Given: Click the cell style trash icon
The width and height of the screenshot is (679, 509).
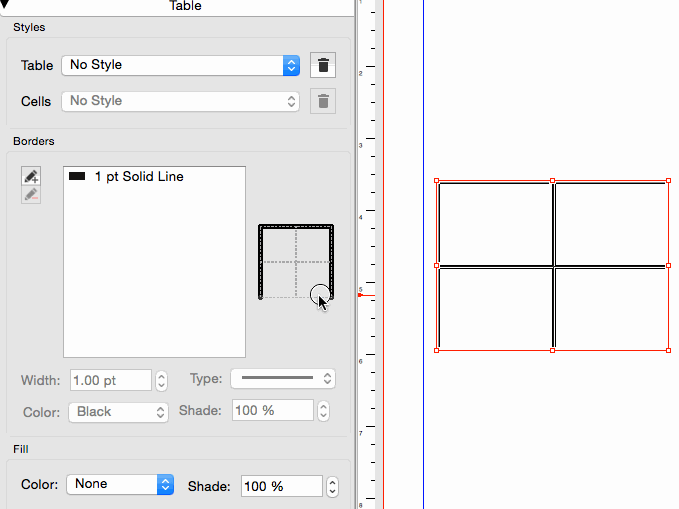Looking at the screenshot, I should tap(322, 101).
